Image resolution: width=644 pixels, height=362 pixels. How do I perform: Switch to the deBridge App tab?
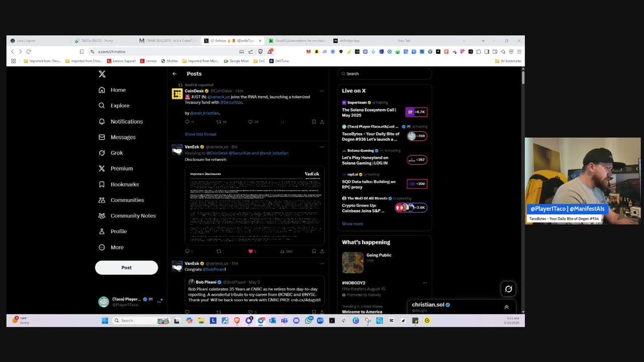pos(360,41)
